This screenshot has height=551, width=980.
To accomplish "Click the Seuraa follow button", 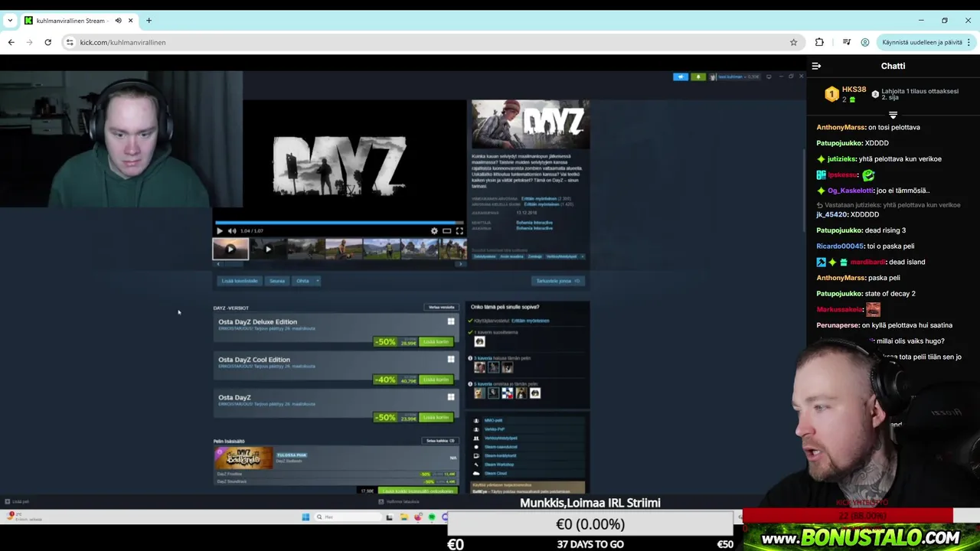I will (x=277, y=281).
